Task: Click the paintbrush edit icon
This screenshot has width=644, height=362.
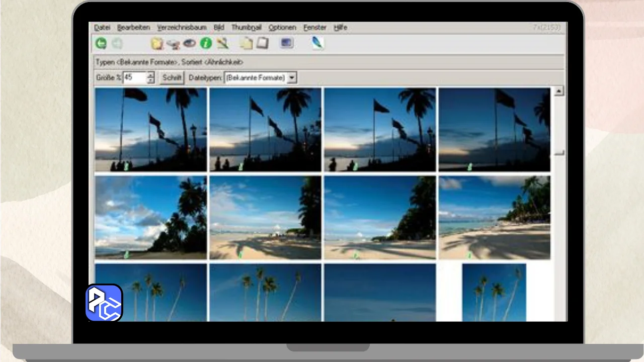Action: (222, 44)
